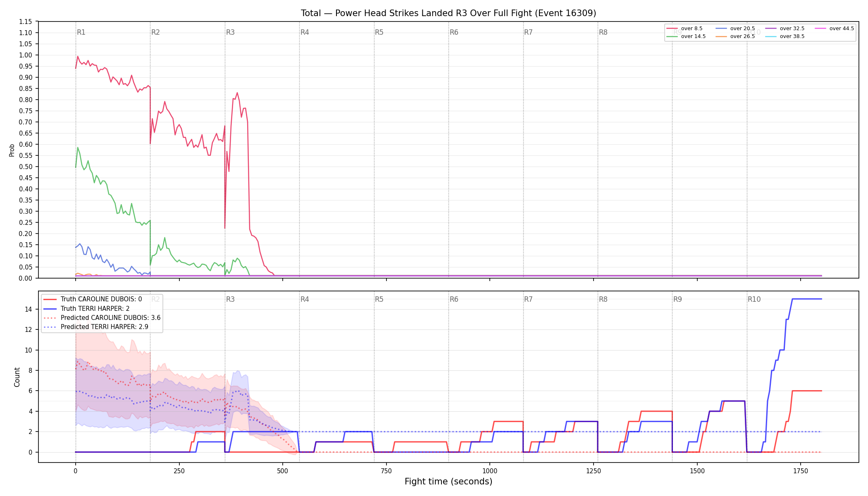Select the 'over 26.5' legend entry
Viewport: 868px width, 496px height.
[735, 36]
